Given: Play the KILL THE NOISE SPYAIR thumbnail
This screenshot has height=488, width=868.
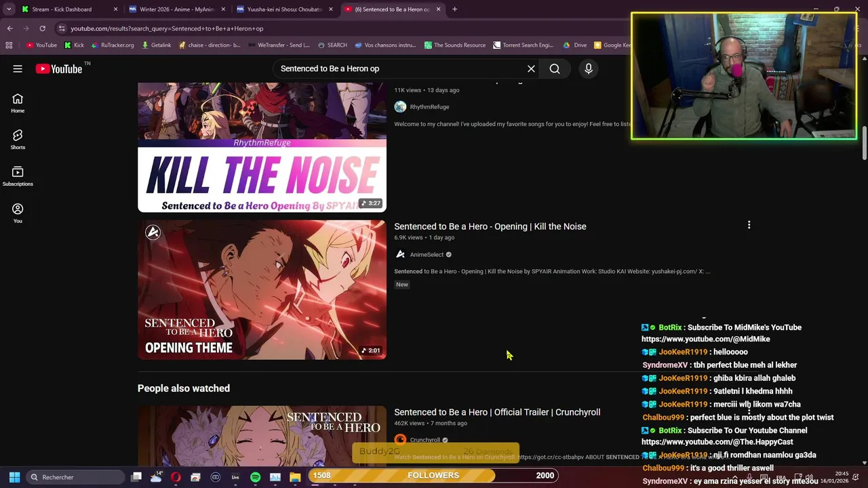Looking at the screenshot, I should tap(262, 147).
